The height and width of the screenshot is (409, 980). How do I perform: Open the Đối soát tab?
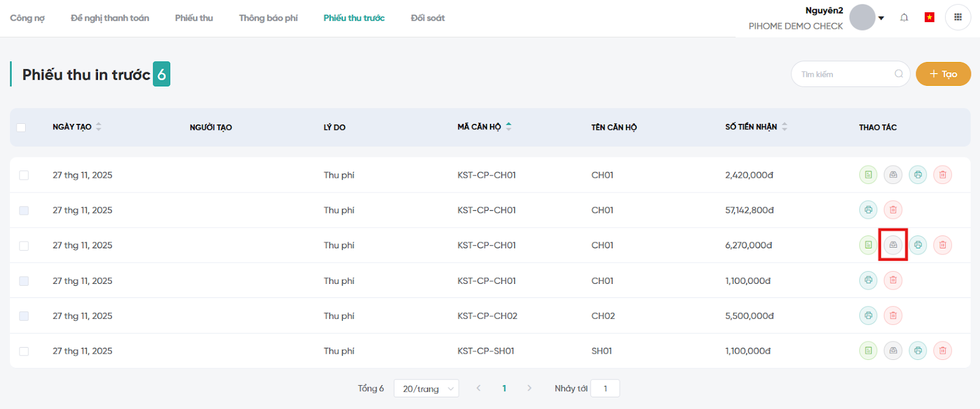pos(428,18)
